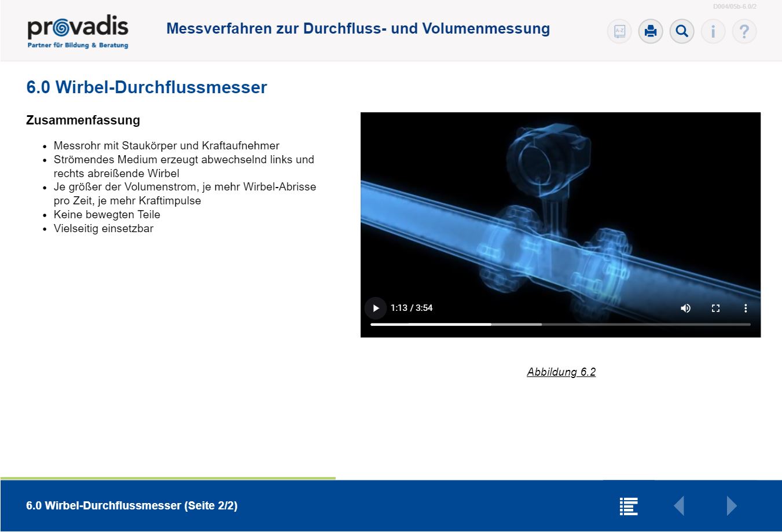Screen dimensions: 782x532
Task: Click the Abbildung 6.2 link
Action: click(561, 372)
